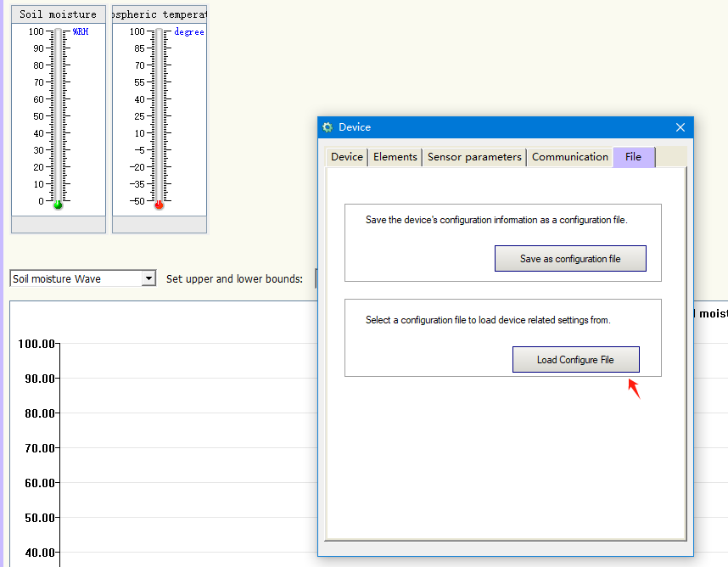728x567 pixels.
Task: Select the File tab
Action: 633,156
